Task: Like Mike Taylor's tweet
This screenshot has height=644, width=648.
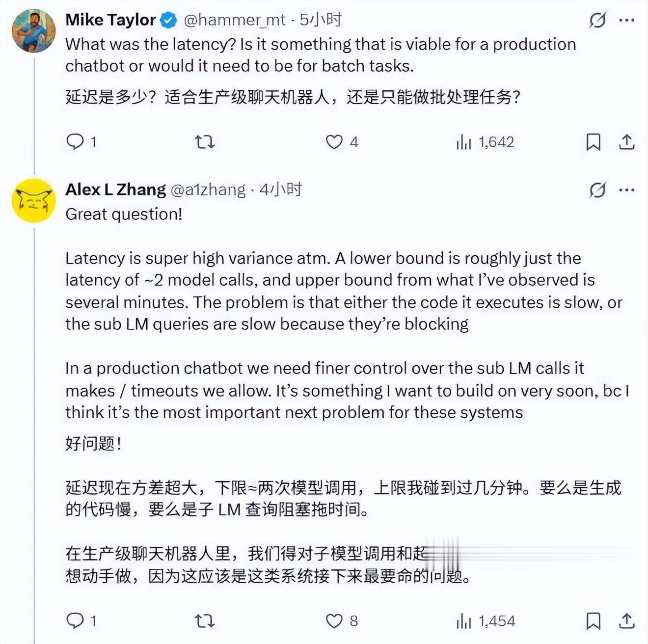Action: click(334, 142)
